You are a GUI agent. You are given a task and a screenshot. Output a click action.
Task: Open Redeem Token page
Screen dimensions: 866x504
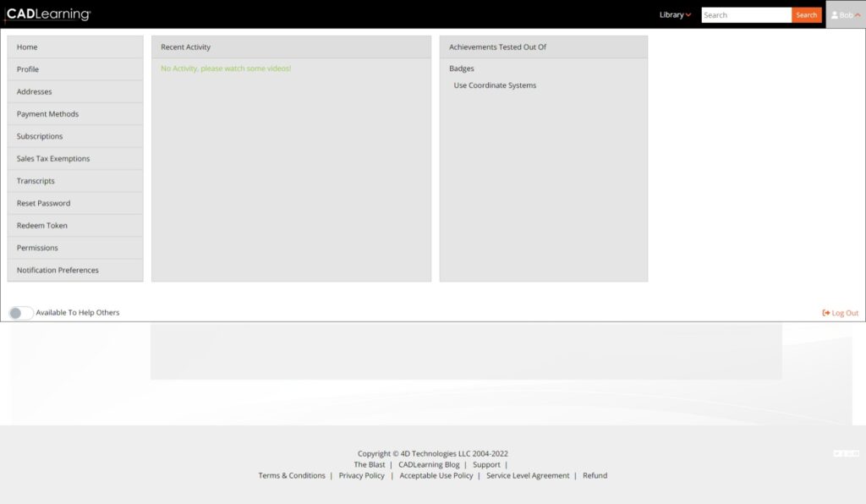tap(42, 226)
